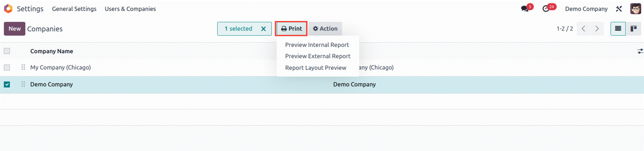
Task: Create a new company with New
Action: (x=15, y=29)
